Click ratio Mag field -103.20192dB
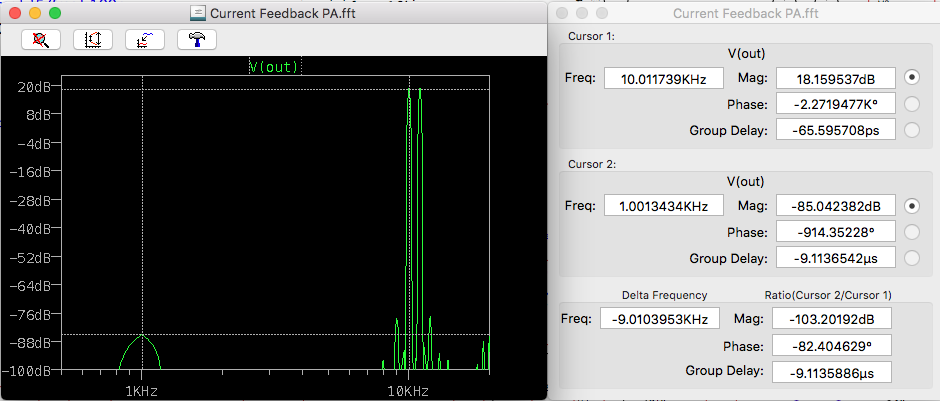This screenshot has width=940, height=401. click(831, 318)
